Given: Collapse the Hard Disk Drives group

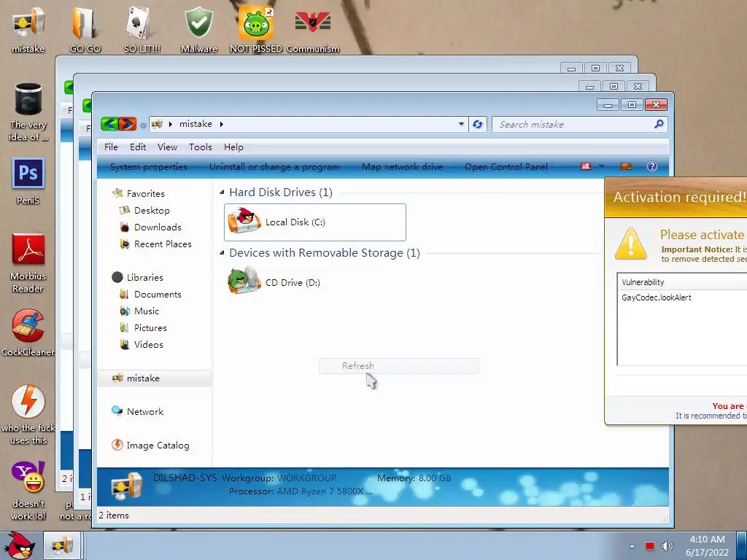Looking at the screenshot, I should click(222, 192).
